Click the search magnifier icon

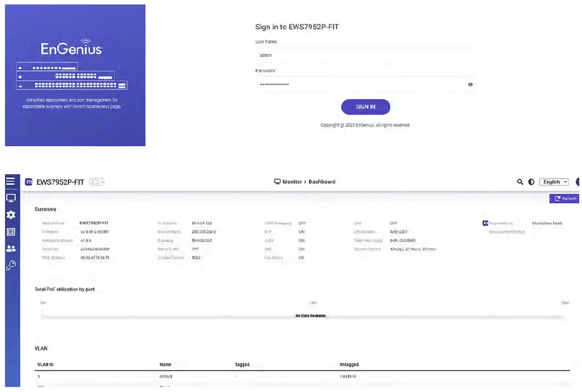(x=520, y=182)
